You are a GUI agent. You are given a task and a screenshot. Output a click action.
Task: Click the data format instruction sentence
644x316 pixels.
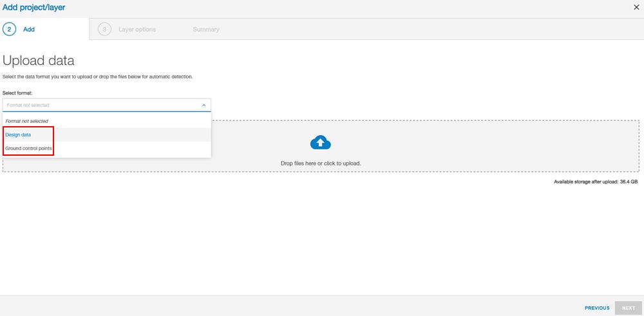coord(98,77)
